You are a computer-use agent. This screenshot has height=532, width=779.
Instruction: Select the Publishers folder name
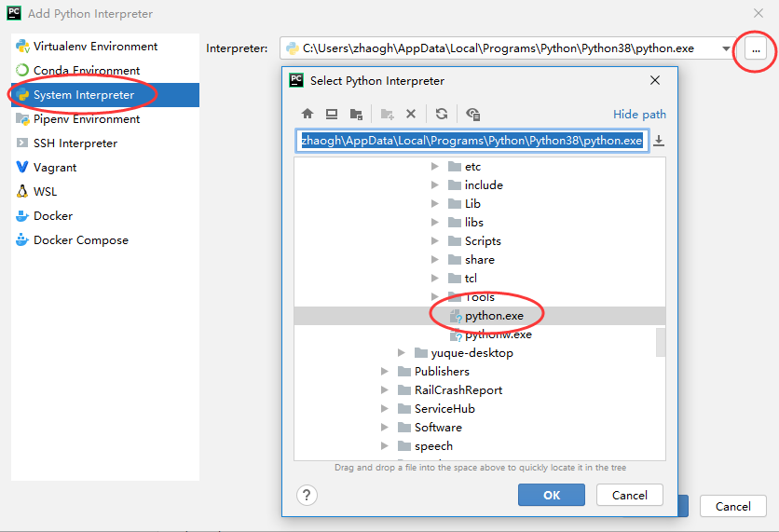(442, 372)
